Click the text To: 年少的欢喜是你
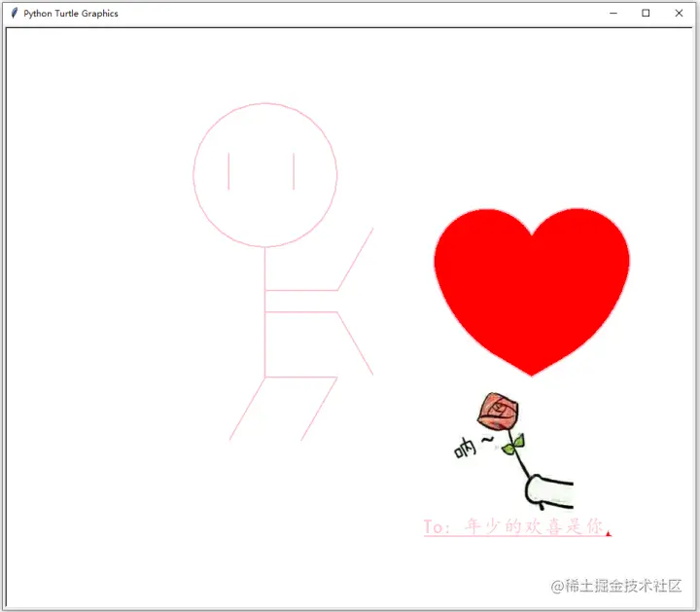The height and width of the screenshot is (612, 700). point(513,526)
